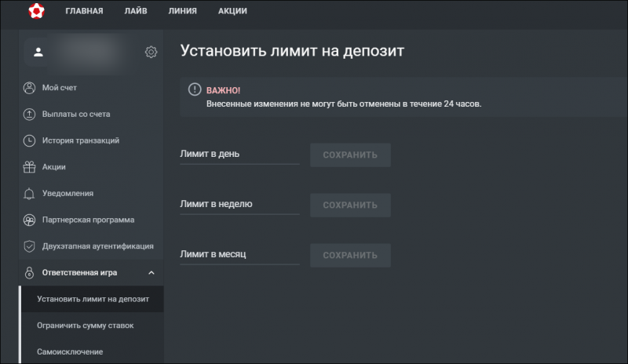Click СОХРАНИТЬ for the daily limit
628x364 pixels.
point(350,155)
